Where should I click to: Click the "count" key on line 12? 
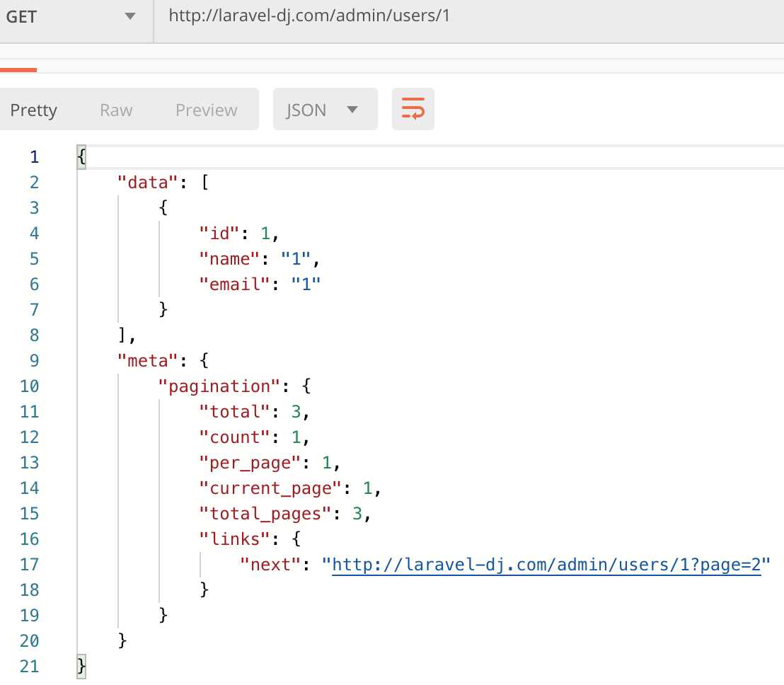[x=234, y=437]
